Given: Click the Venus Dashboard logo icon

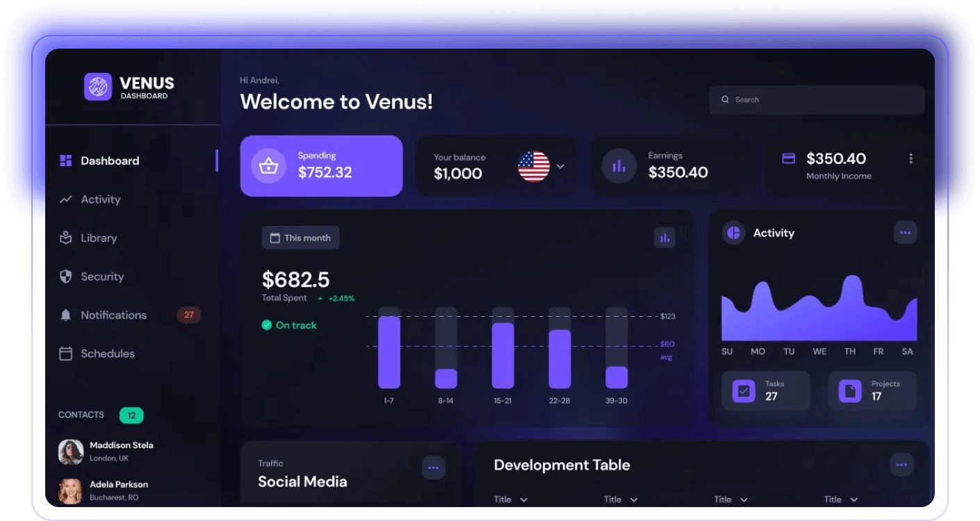Looking at the screenshot, I should [x=98, y=87].
